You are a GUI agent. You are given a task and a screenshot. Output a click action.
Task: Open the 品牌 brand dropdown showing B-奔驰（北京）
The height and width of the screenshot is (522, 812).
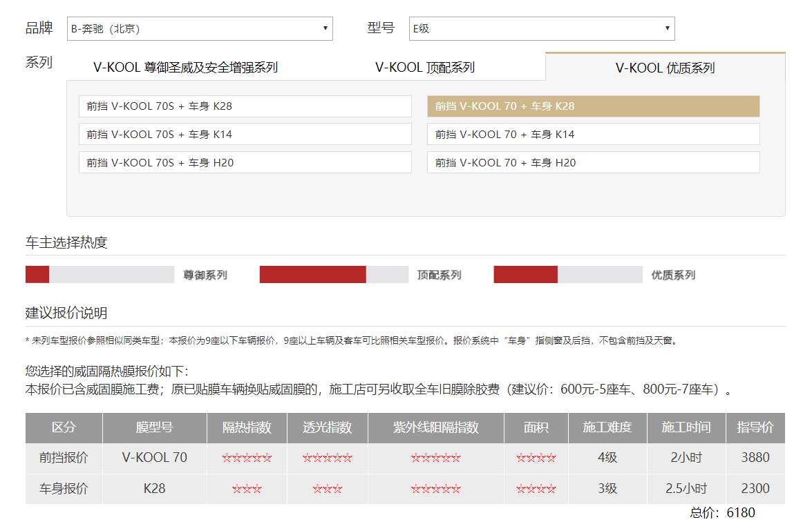[199, 28]
